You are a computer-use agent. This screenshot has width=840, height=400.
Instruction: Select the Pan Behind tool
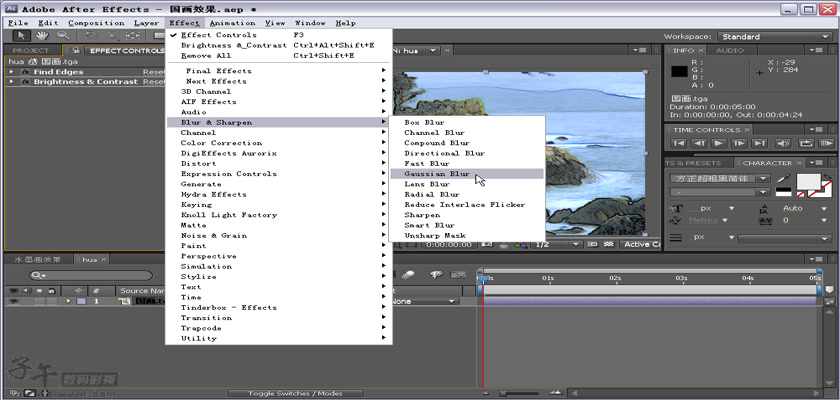click(132, 36)
